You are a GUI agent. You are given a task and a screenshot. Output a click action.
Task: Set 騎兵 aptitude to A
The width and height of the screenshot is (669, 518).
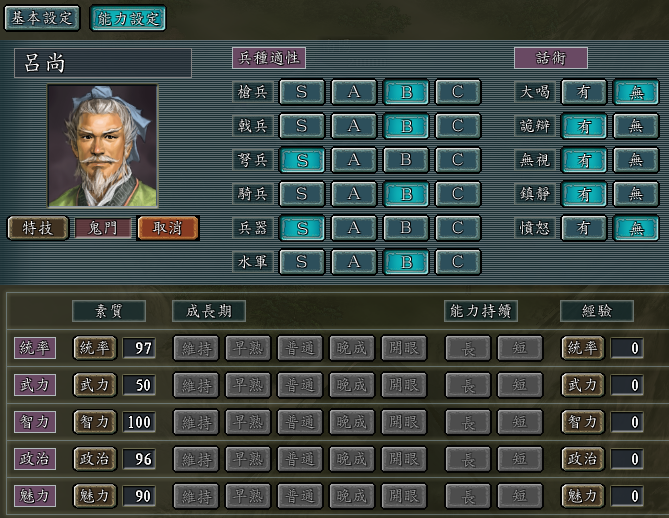(x=354, y=194)
